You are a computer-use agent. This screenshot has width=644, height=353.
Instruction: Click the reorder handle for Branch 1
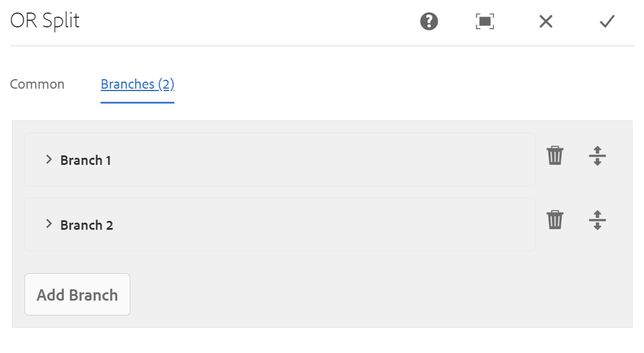(597, 156)
